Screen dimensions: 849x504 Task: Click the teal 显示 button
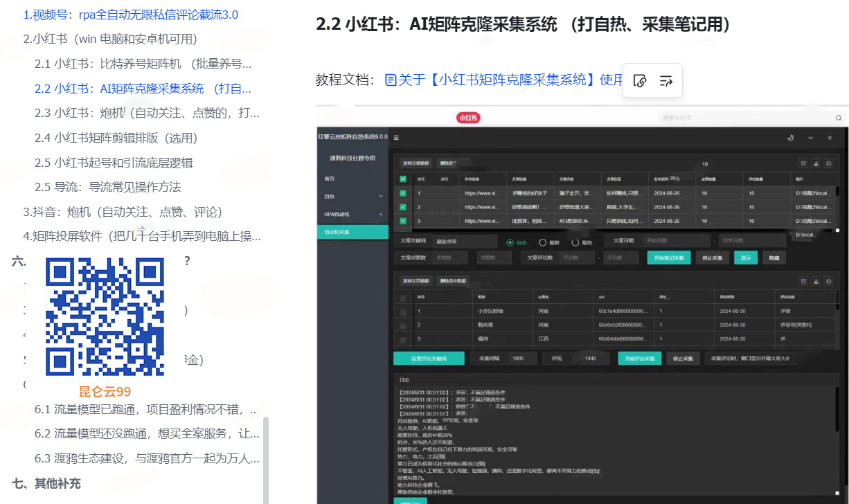pyautogui.click(x=746, y=258)
